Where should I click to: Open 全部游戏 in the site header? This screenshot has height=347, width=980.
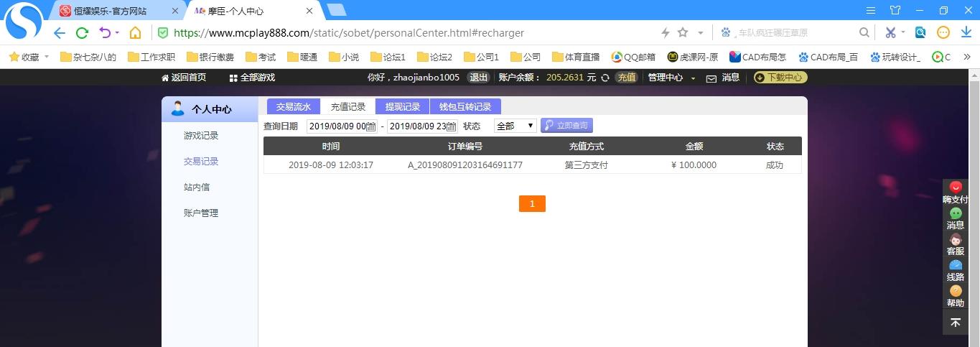tap(252, 78)
